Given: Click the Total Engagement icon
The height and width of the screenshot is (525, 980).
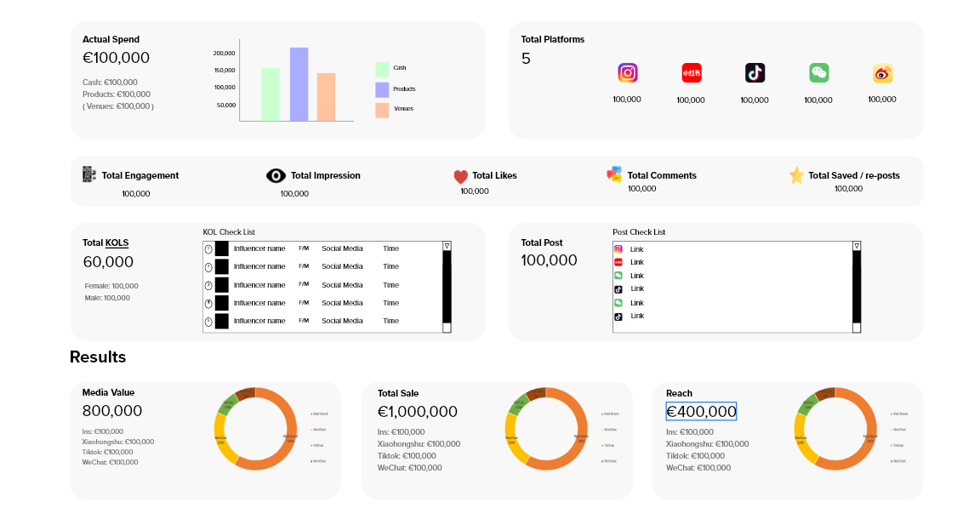Looking at the screenshot, I should (x=89, y=174).
